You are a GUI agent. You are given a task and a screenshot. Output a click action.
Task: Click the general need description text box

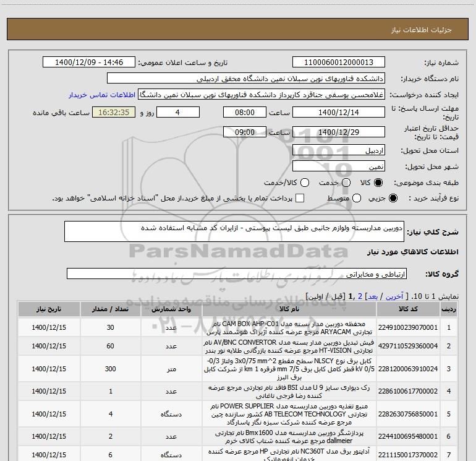click(234, 231)
